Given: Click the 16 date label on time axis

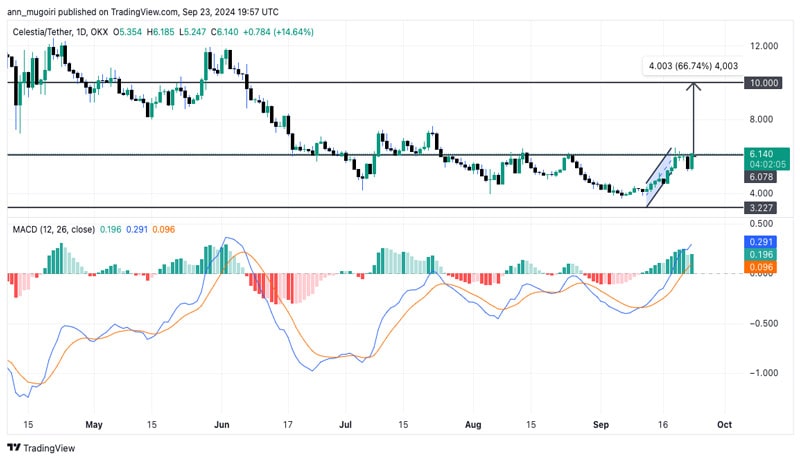Looking at the screenshot, I should [663, 424].
